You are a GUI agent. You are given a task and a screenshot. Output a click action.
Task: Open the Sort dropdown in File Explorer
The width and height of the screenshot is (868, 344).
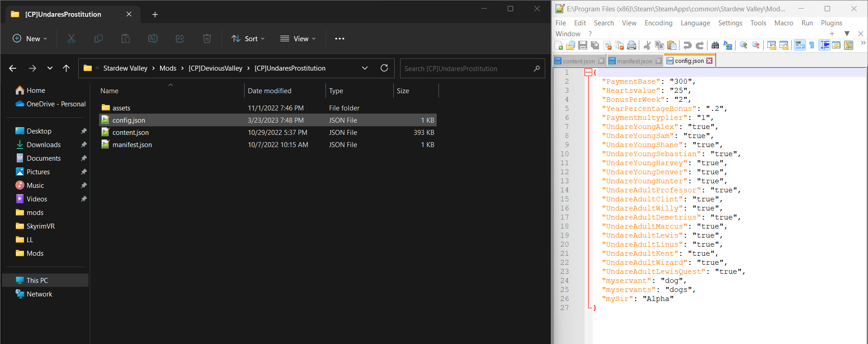248,39
